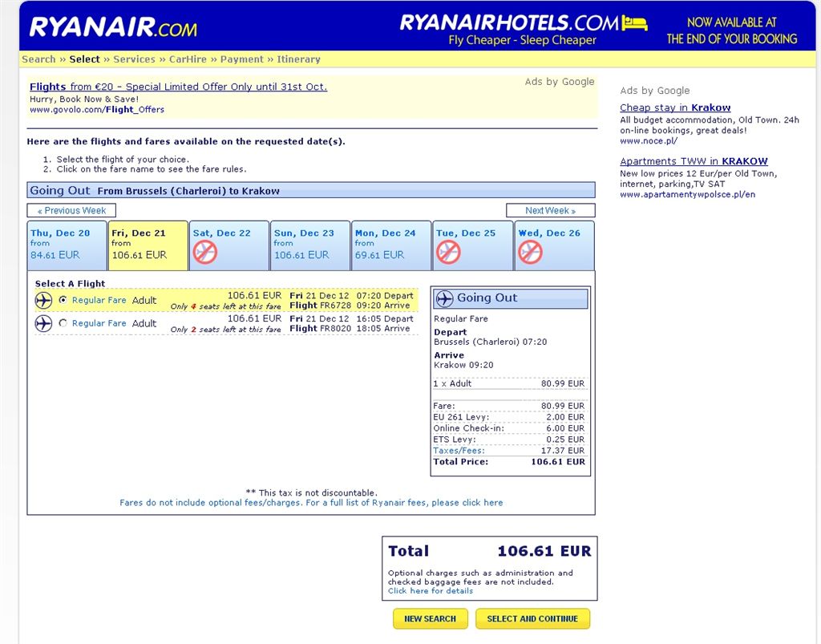Open the Wed, Dec 26 date tab

pos(555,245)
